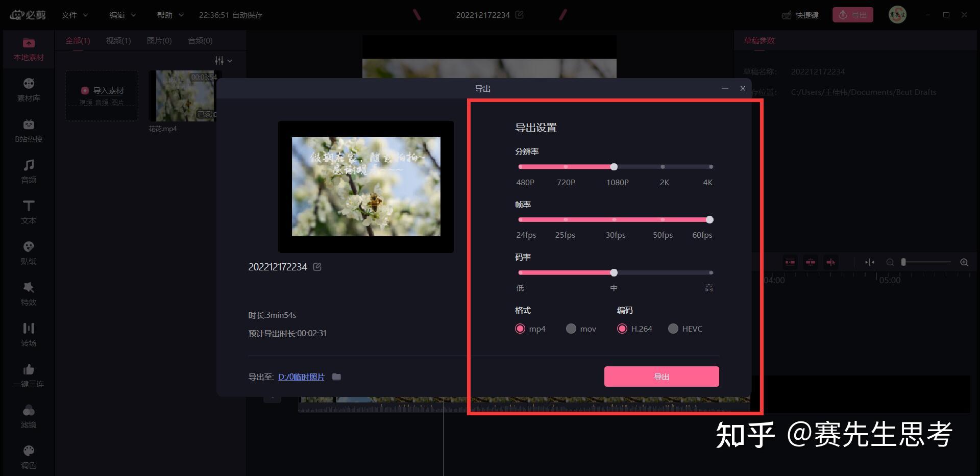The image size is (980, 476).
Task: Open the 素材库 material library
Action: (29, 90)
